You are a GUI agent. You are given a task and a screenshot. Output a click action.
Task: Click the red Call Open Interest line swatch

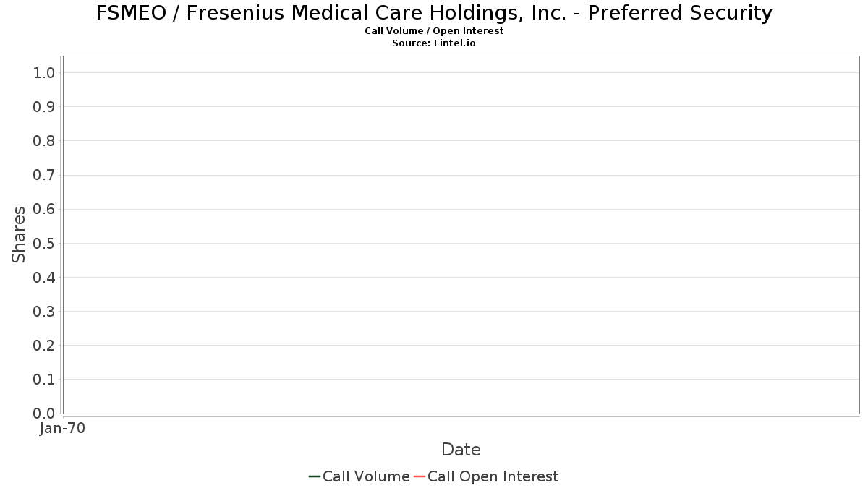coord(419,476)
